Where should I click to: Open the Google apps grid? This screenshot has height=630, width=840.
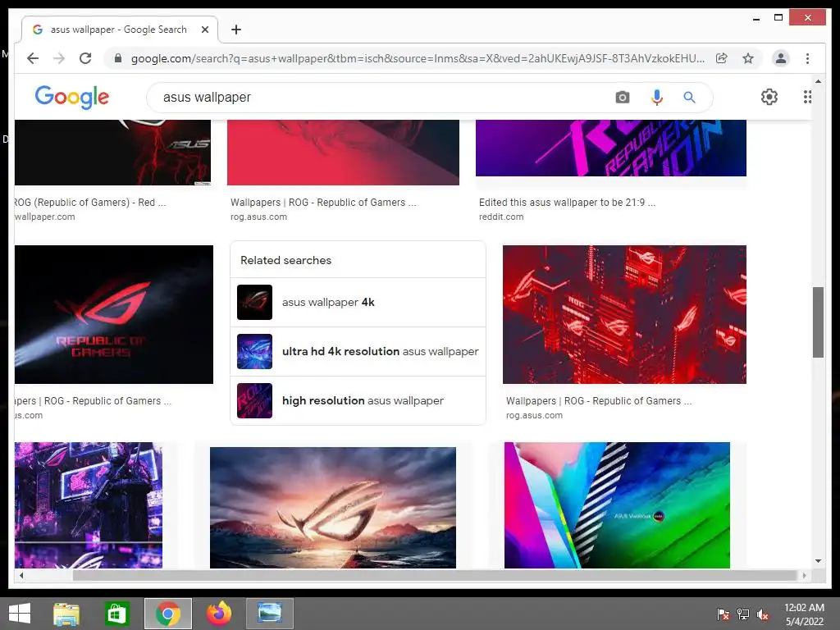tap(807, 97)
